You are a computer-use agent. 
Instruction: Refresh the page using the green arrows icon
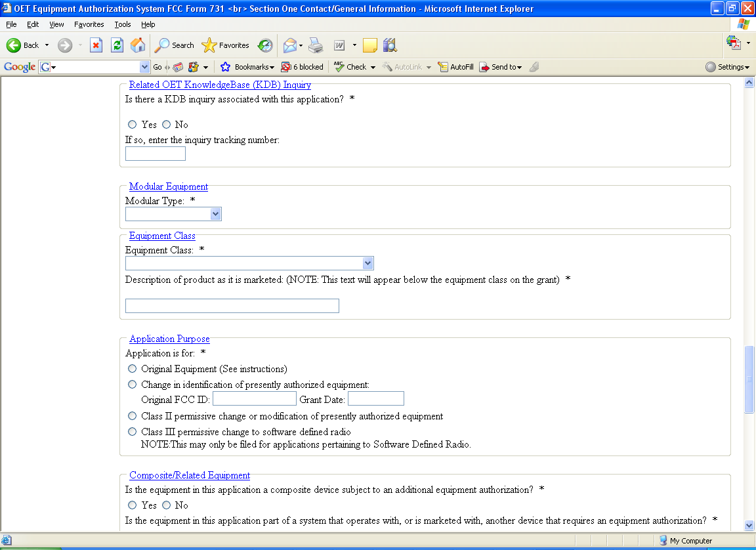tap(117, 45)
